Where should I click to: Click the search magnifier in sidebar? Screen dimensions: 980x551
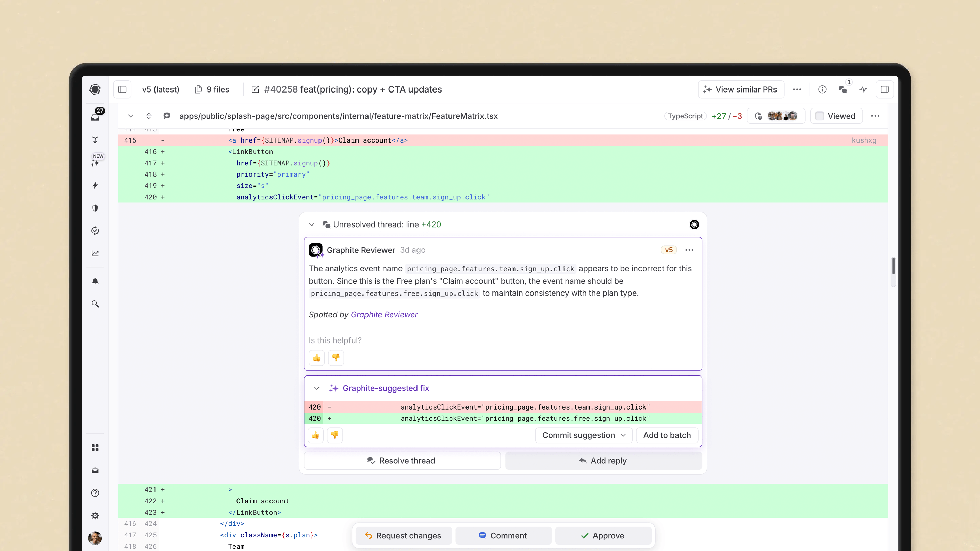point(95,304)
